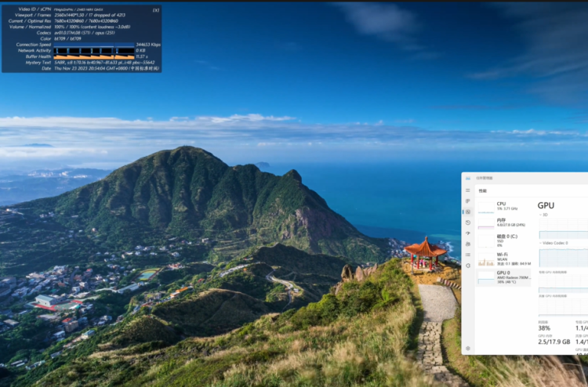The image size is (588, 387).
Task: Expand the Video Codec 0 dropdown
Action: pos(554,243)
